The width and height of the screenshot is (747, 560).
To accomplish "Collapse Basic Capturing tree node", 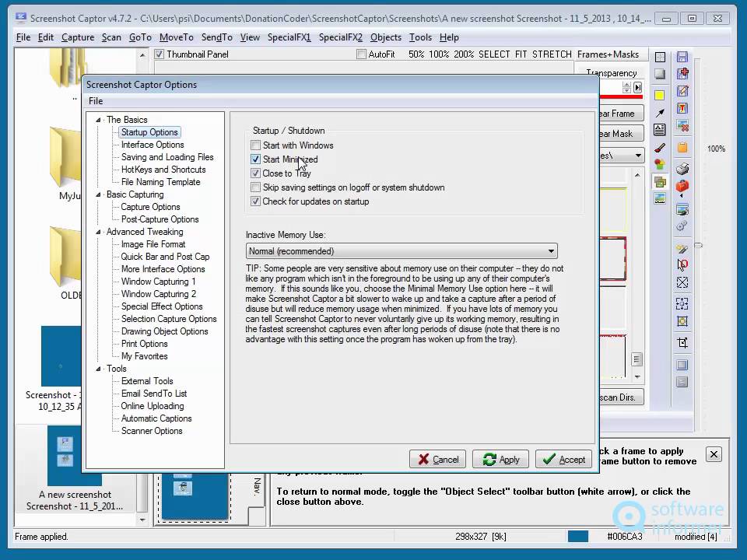I will 98,194.
